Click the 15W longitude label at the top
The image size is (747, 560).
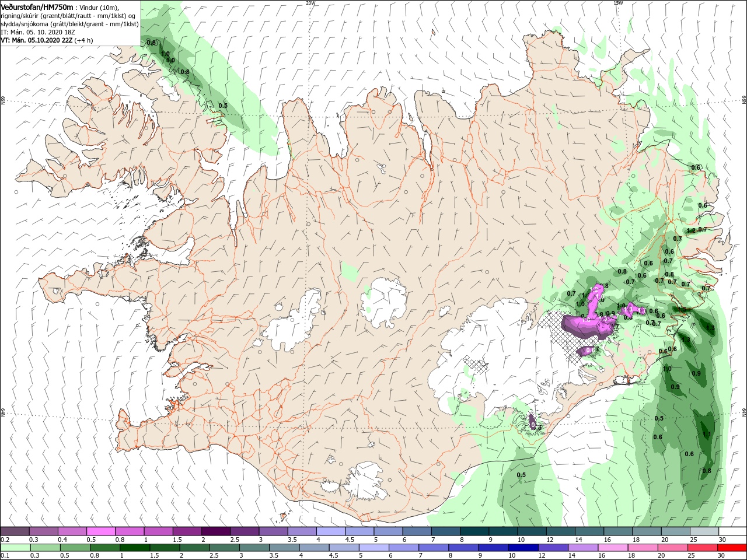click(618, 3)
